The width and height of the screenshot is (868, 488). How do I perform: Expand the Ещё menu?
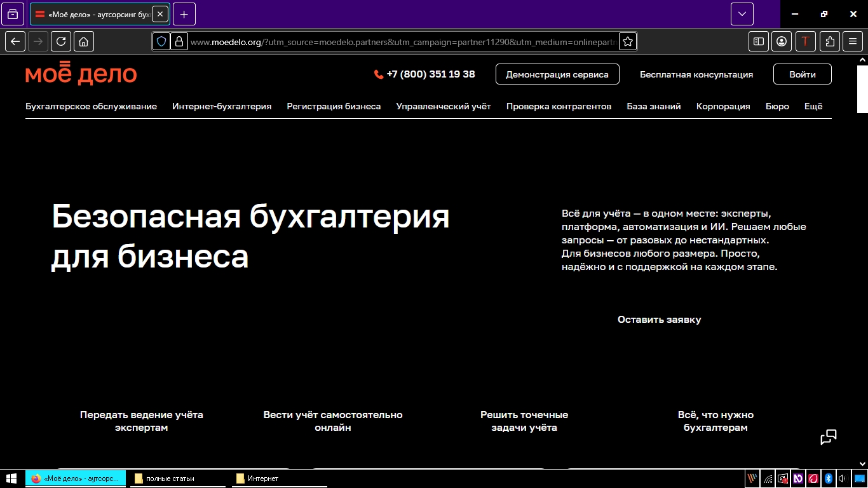pos(813,106)
